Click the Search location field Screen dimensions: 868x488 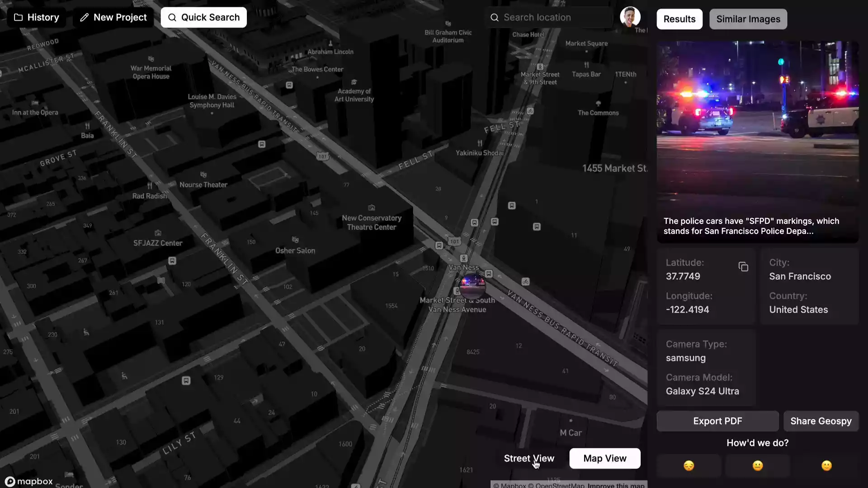(x=549, y=17)
